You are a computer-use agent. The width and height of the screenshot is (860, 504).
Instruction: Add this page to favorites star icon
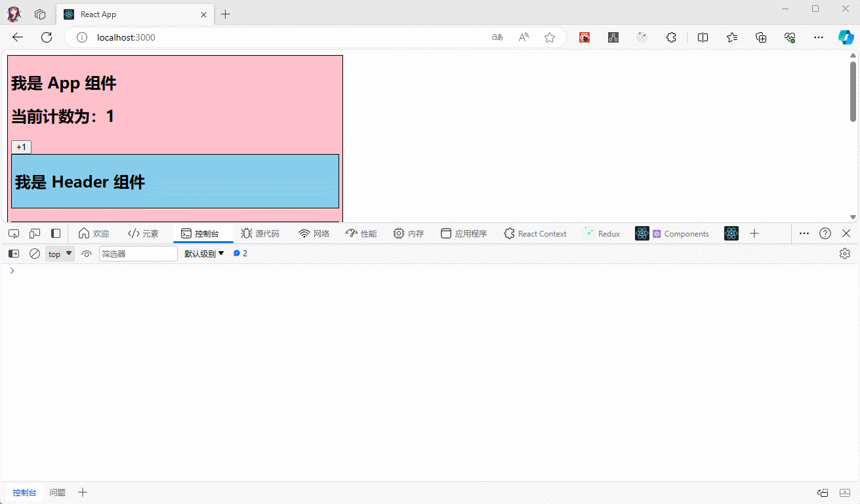[x=550, y=37]
